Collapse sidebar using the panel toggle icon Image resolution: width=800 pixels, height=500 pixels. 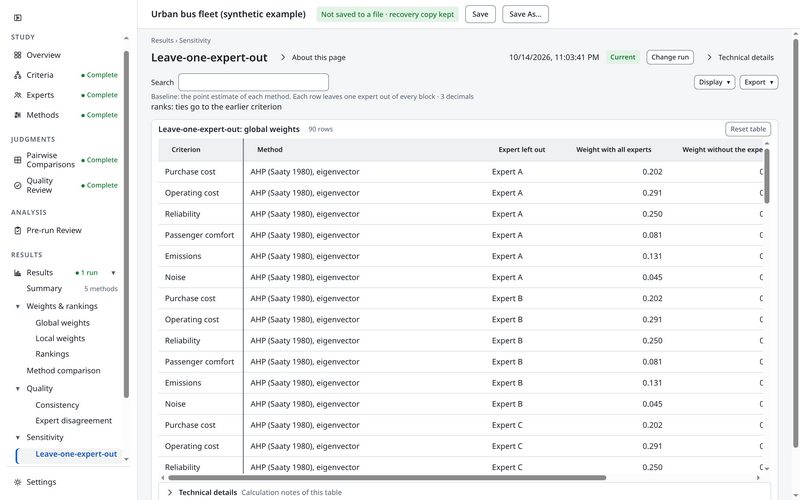(18, 17)
